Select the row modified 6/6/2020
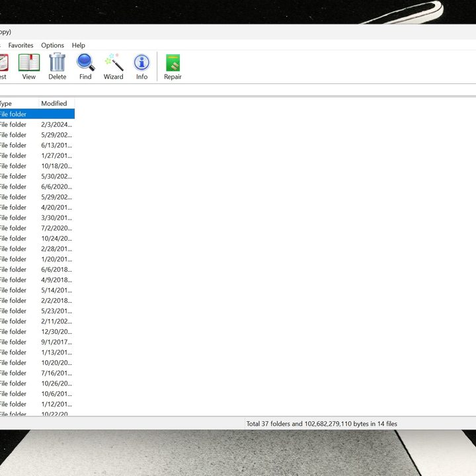Viewport: 476px width, 476px height. [x=37, y=186]
